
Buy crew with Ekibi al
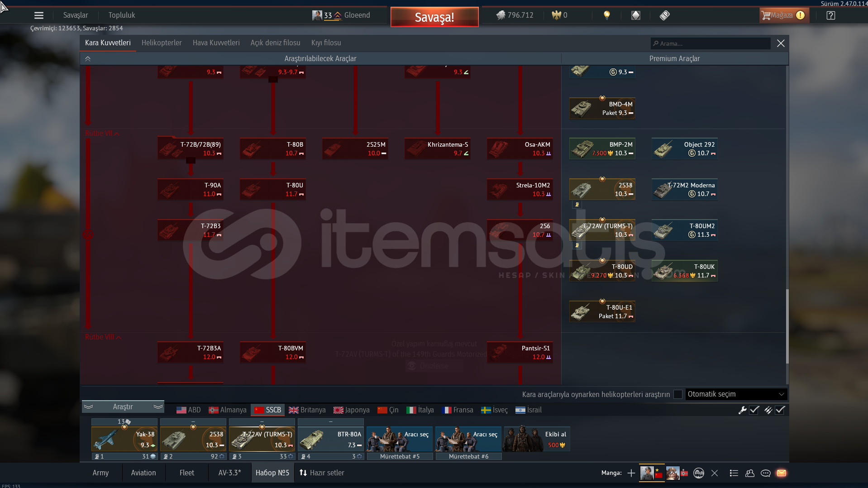click(537, 440)
